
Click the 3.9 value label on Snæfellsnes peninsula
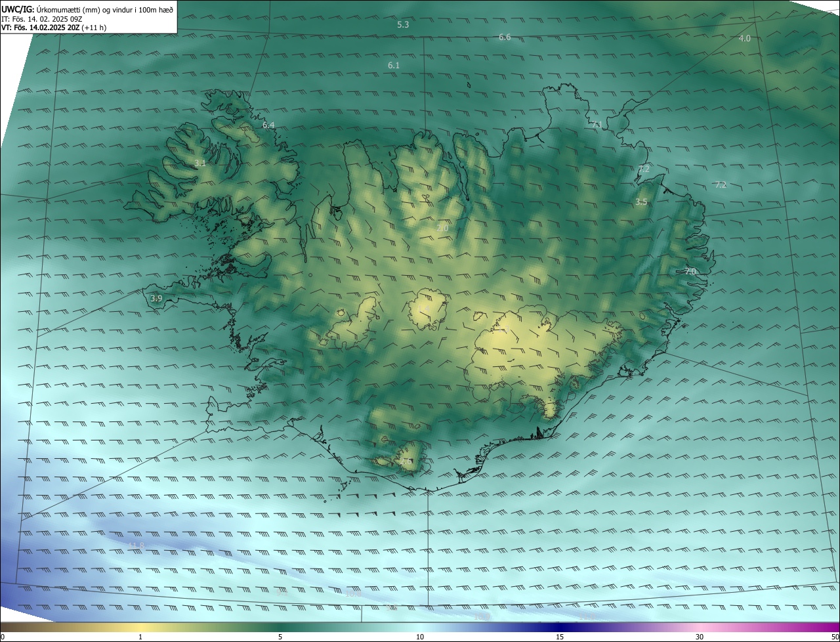click(156, 299)
